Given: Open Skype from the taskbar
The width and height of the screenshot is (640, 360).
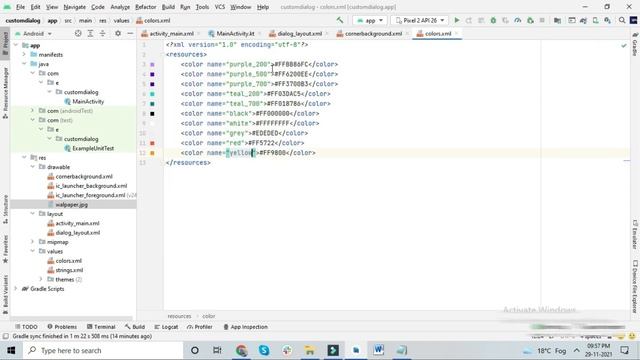Looking at the screenshot, I should [x=264, y=350].
